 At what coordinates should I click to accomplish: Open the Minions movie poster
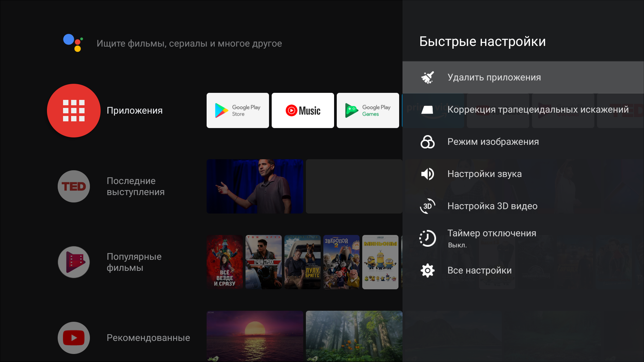click(x=380, y=262)
